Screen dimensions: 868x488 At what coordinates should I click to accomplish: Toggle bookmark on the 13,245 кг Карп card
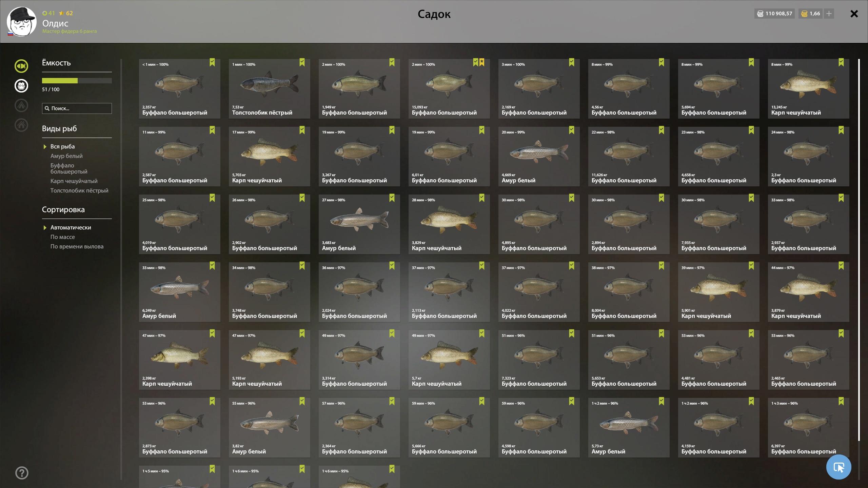click(841, 62)
